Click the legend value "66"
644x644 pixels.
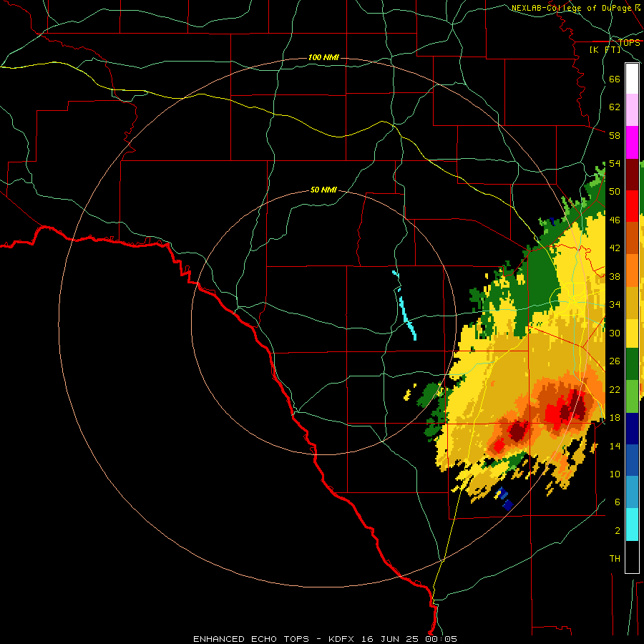point(615,79)
